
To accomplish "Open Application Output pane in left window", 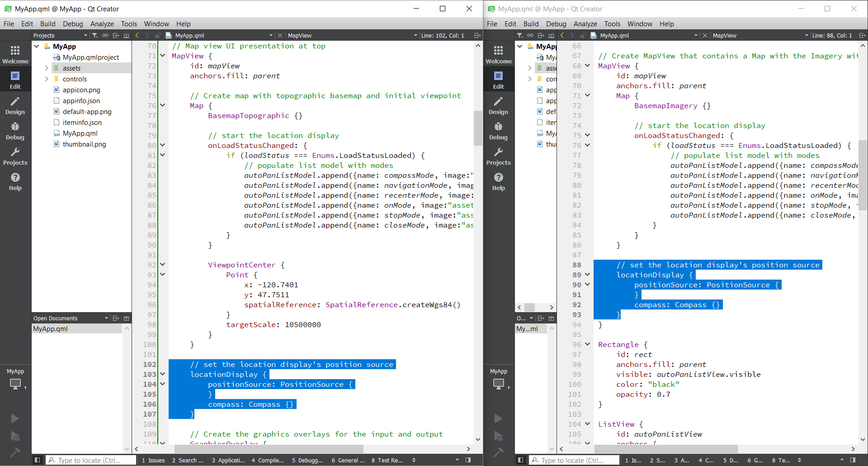I will 228,460.
